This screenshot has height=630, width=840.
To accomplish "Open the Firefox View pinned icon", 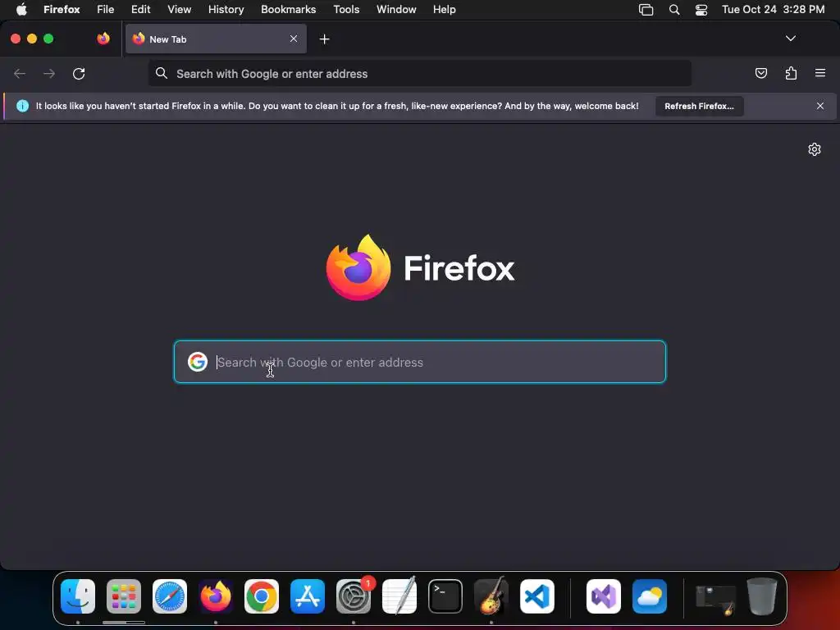I will click(x=103, y=39).
